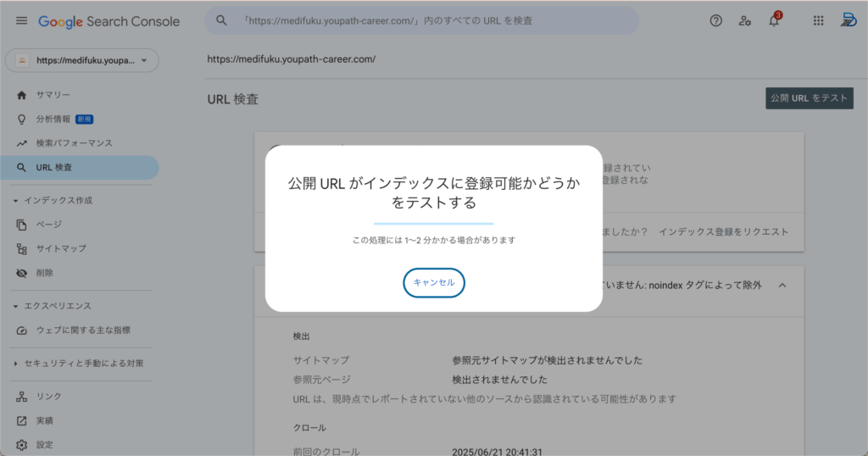
Task: Click 検出されませんでした value for 参照元ページ
Action: pos(499,380)
